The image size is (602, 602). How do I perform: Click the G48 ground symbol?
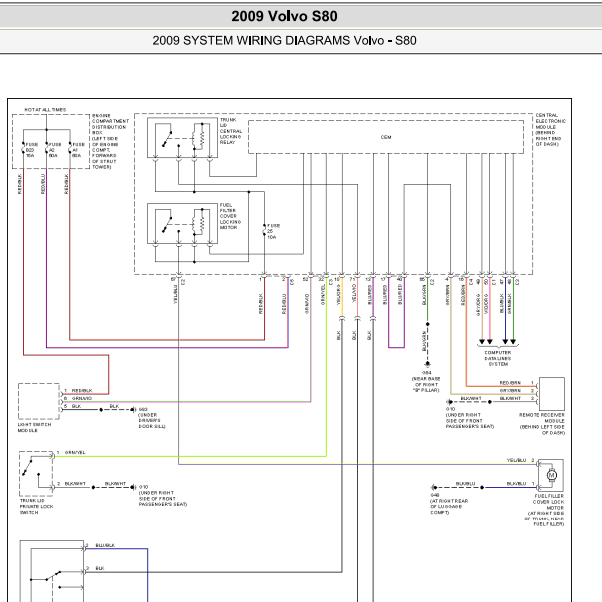point(434,488)
